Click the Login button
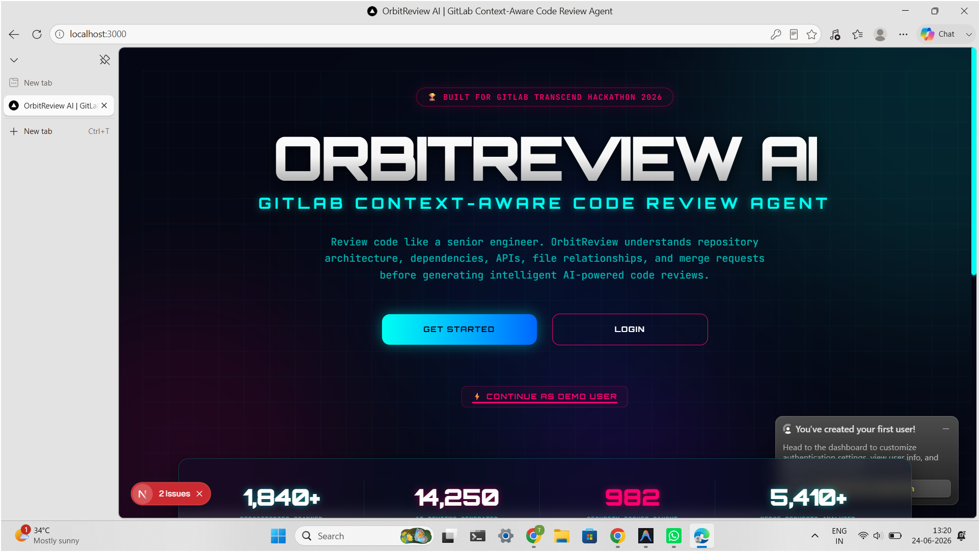980x552 pixels. click(x=630, y=329)
